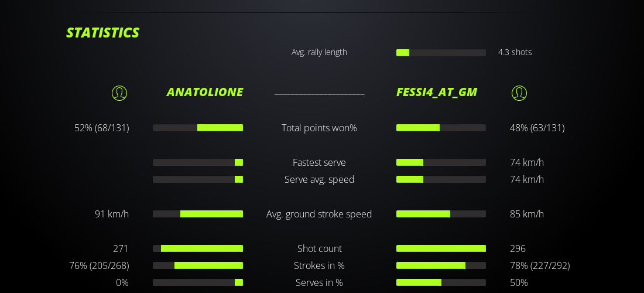Select the Fastest serve label
Screen dimensions: 644x293
[319, 162]
